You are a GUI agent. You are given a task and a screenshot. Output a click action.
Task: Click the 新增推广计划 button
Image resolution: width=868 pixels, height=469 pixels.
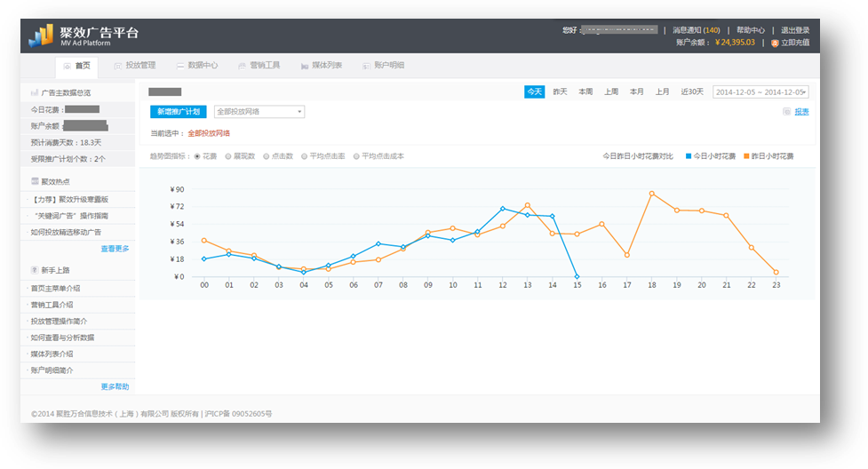[179, 111]
